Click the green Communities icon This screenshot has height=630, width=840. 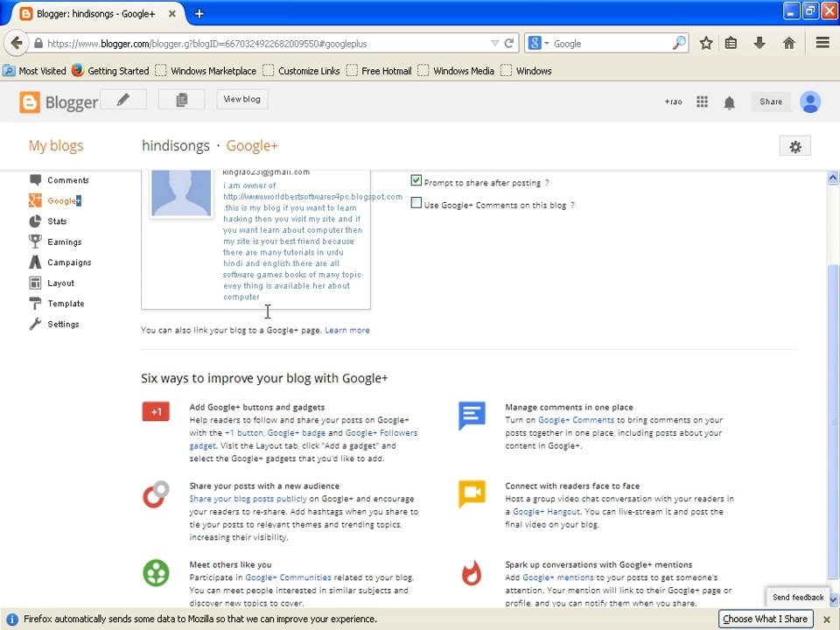click(156, 572)
